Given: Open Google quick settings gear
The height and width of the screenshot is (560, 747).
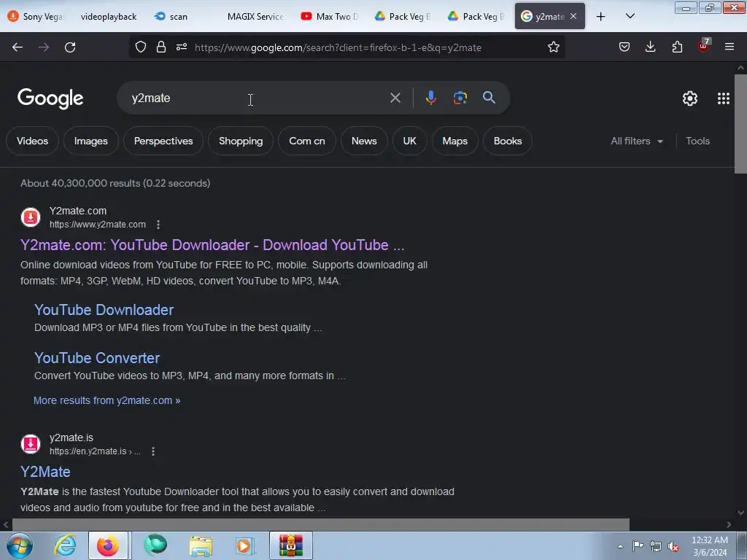Looking at the screenshot, I should (x=690, y=98).
